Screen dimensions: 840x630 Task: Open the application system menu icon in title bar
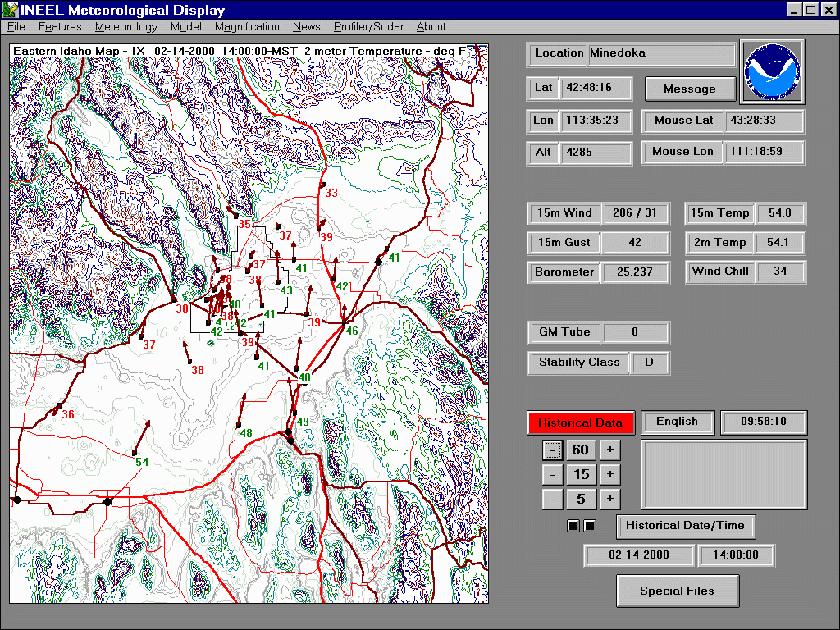click(10, 10)
